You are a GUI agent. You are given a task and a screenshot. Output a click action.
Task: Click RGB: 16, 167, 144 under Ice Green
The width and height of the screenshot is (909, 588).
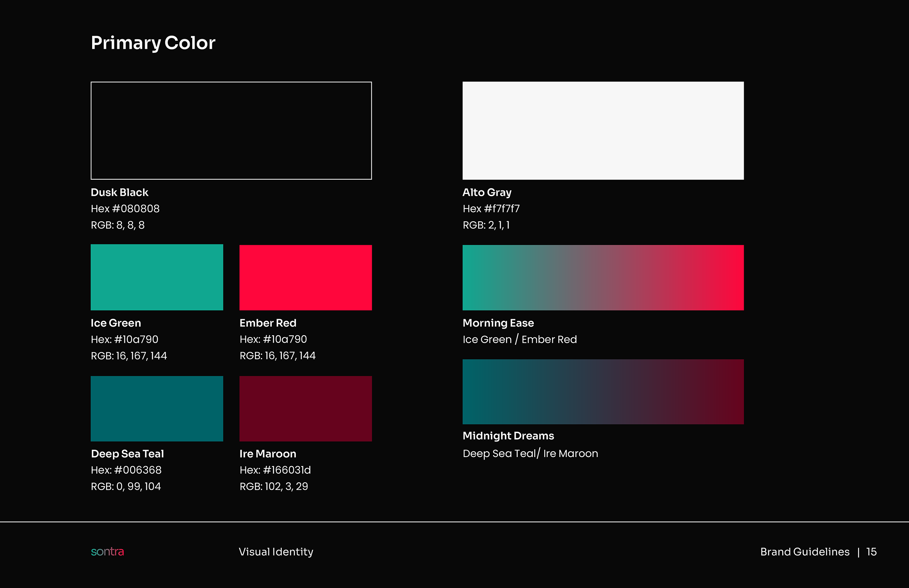pos(129,356)
